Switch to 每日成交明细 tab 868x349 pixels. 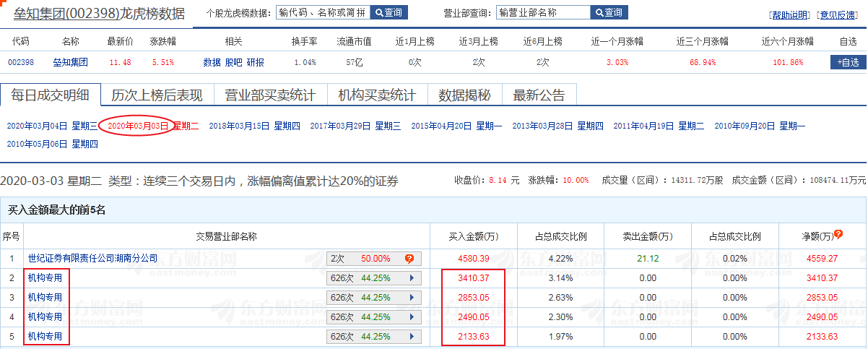pos(49,95)
